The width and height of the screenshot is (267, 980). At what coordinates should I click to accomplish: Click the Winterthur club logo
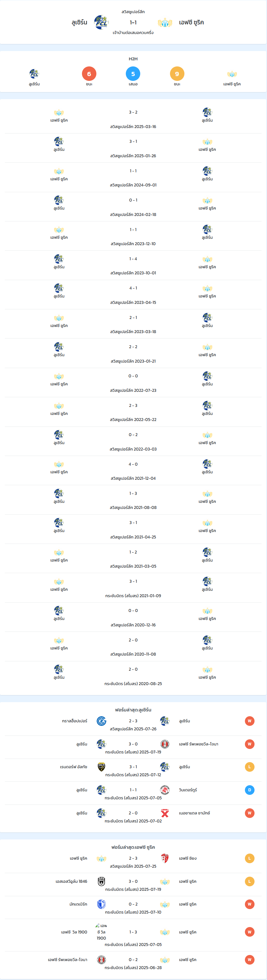(x=165, y=790)
